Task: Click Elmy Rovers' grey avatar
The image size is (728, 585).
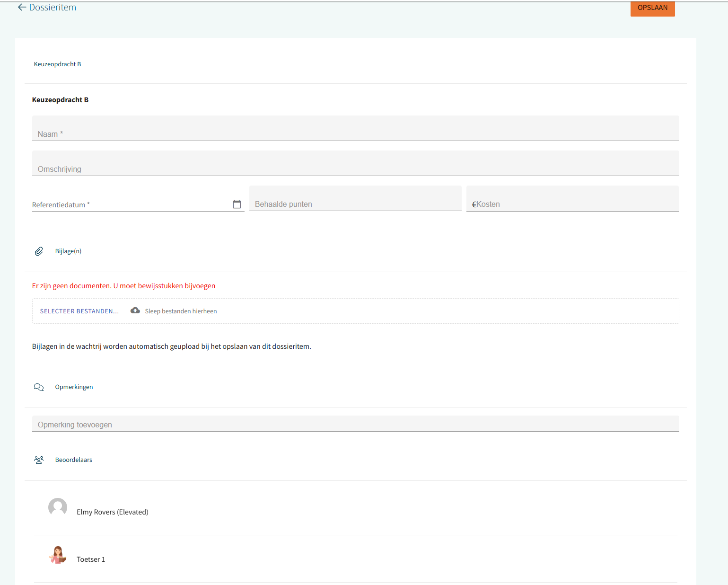Action: (x=58, y=507)
